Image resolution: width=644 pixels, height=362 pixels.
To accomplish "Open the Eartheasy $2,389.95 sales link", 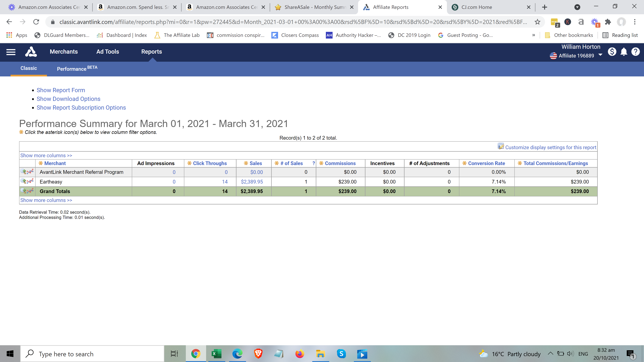I will coord(252,182).
